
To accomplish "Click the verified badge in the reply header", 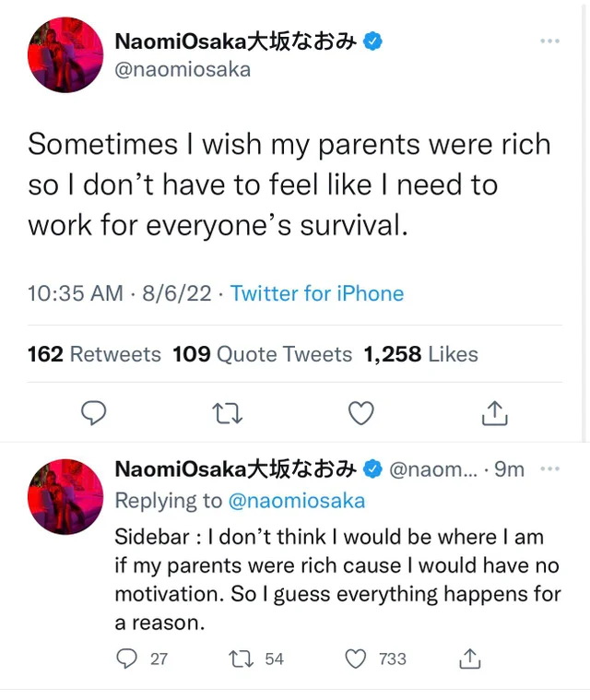I will tap(373, 469).
